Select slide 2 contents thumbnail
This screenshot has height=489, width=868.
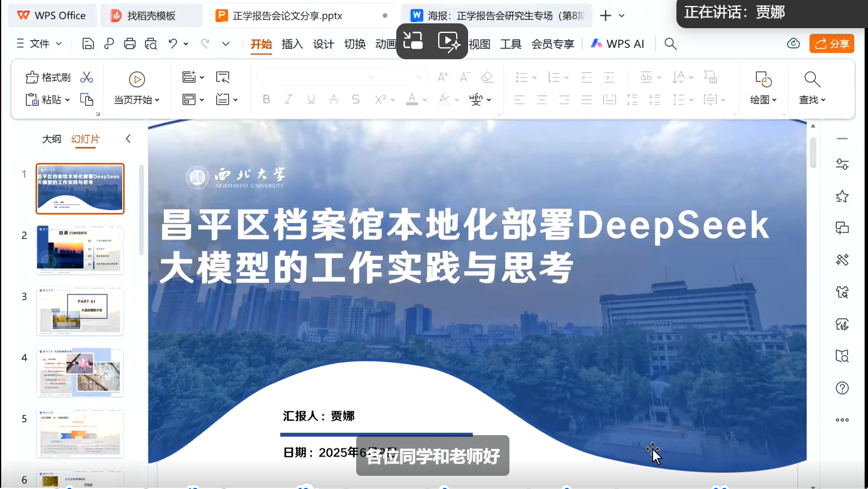coord(80,250)
